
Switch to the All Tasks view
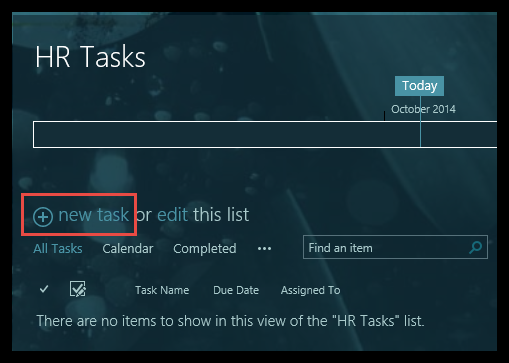point(58,249)
